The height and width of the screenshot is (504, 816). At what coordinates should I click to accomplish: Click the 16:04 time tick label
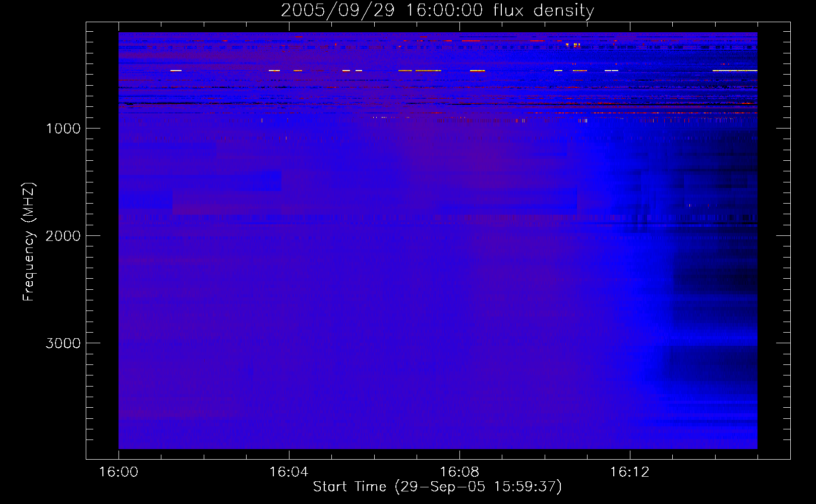click(289, 472)
